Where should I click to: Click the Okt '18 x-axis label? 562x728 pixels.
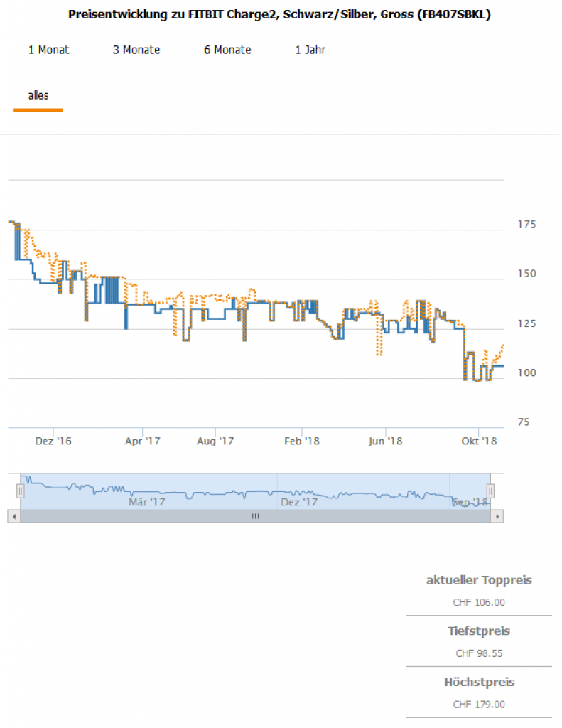tap(479, 441)
